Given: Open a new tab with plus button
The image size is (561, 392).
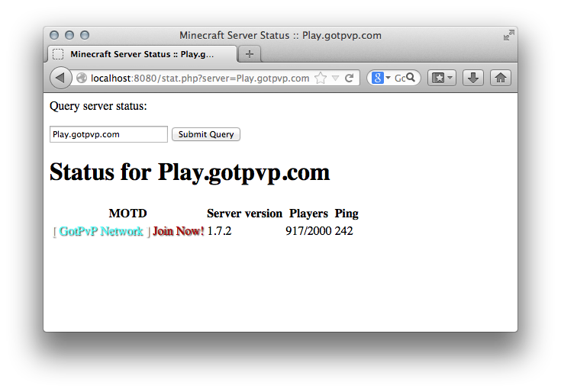Looking at the screenshot, I should [250, 54].
